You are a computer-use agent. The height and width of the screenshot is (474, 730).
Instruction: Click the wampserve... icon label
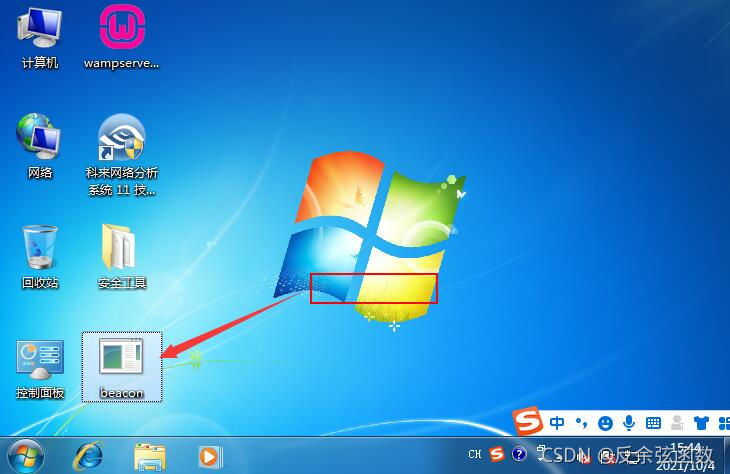coord(122,63)
